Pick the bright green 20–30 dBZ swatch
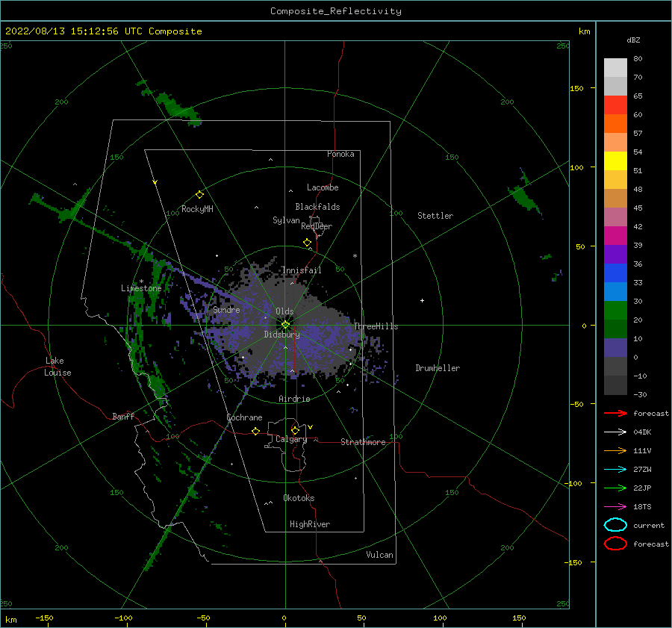Screen dimensions: 672x628 [x=615, y=311]
